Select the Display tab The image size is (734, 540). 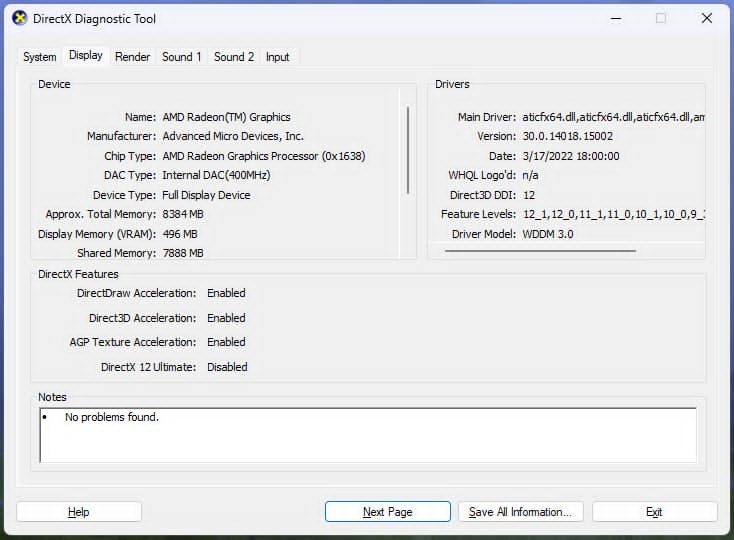pyautogui.click(x=86, y=55)
